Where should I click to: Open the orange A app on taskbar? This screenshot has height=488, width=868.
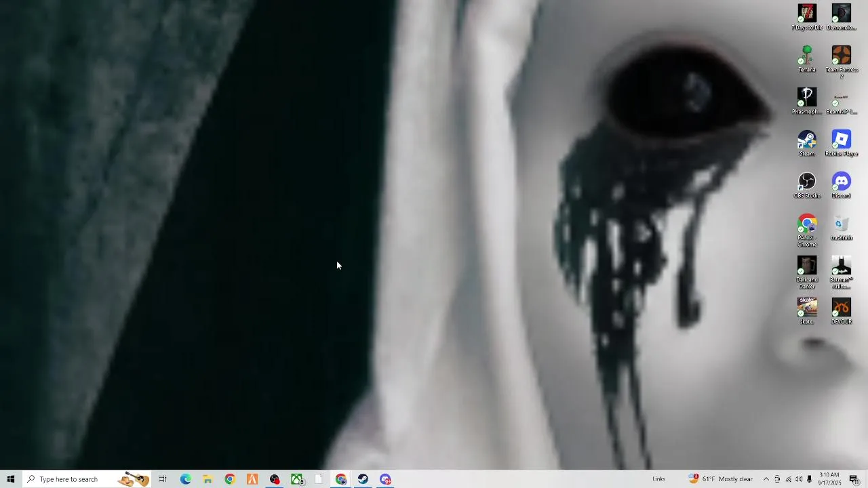click(252, 479)
